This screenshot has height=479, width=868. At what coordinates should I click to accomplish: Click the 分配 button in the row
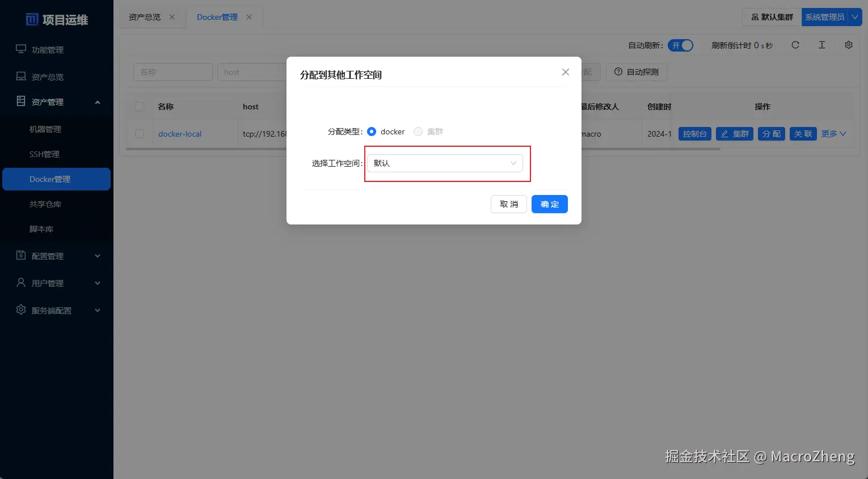click(772, 134)
